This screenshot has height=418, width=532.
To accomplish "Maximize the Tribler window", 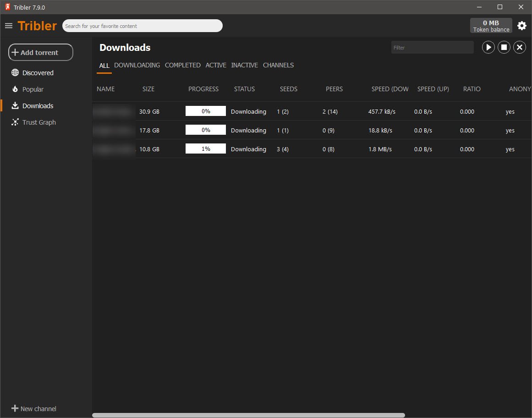I will tap(500, 7).
